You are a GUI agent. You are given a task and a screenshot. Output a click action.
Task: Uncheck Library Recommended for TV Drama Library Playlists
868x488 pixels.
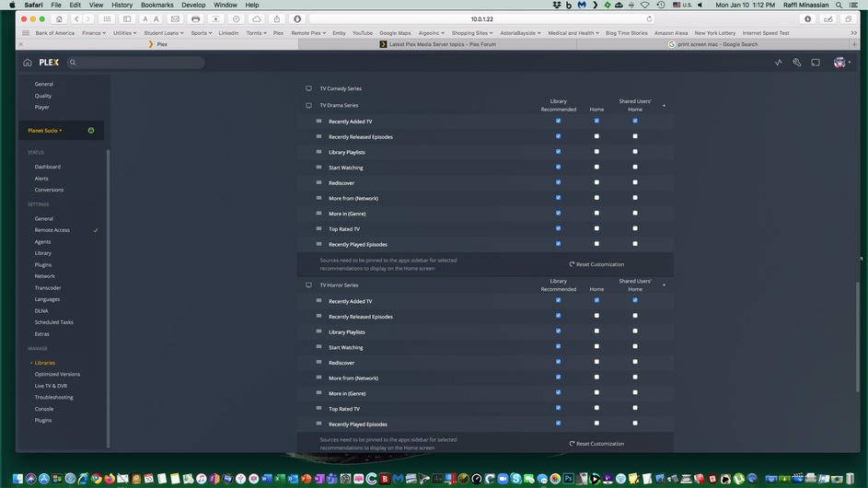[558, 151]
